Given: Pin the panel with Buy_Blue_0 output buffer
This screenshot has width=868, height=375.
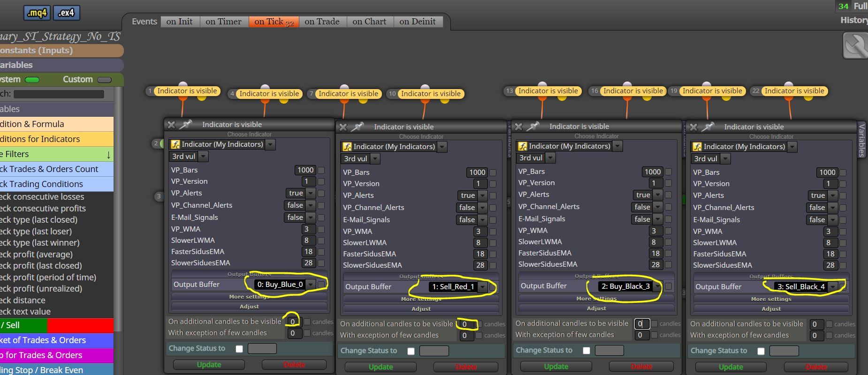Looking at the screenshot, I should [186, 124].
